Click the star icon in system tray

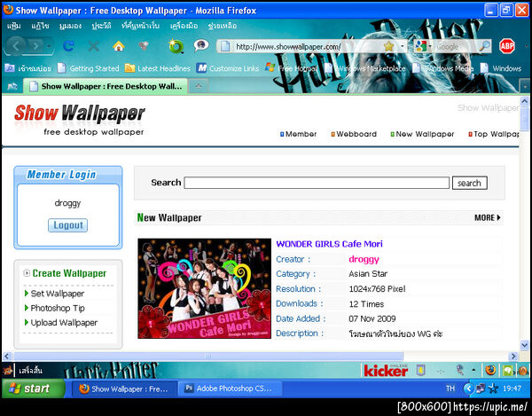493,389
